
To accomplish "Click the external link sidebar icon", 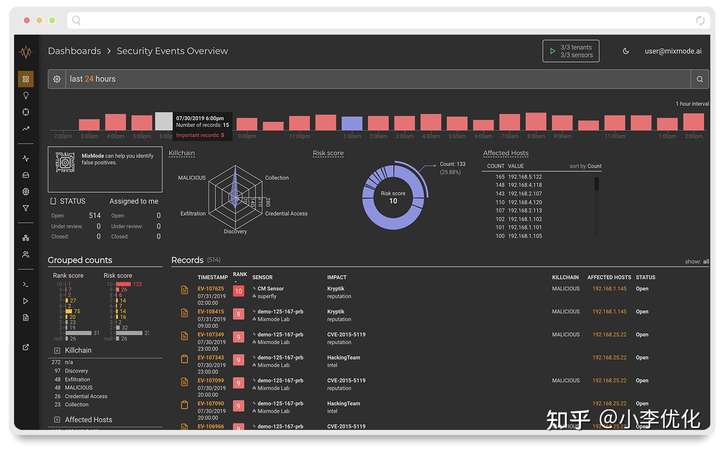I will point(26,347).
